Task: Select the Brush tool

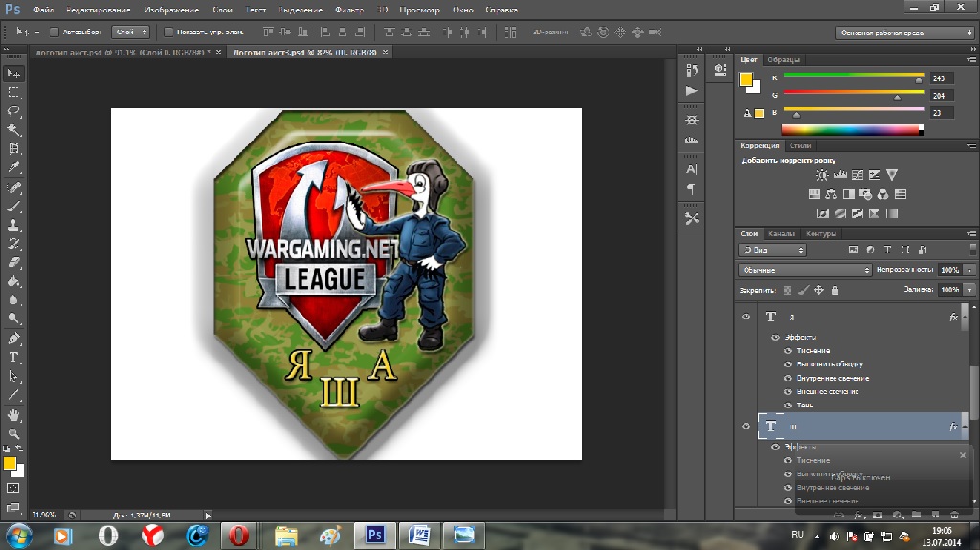Action: point(13,207)
